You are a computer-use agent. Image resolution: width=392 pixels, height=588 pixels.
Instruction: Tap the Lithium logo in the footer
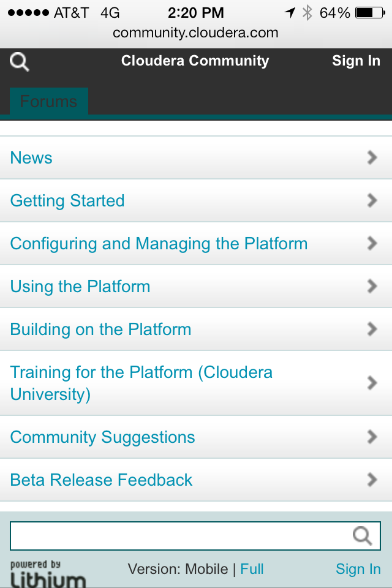pyautogui.click(x=47, y=575)
